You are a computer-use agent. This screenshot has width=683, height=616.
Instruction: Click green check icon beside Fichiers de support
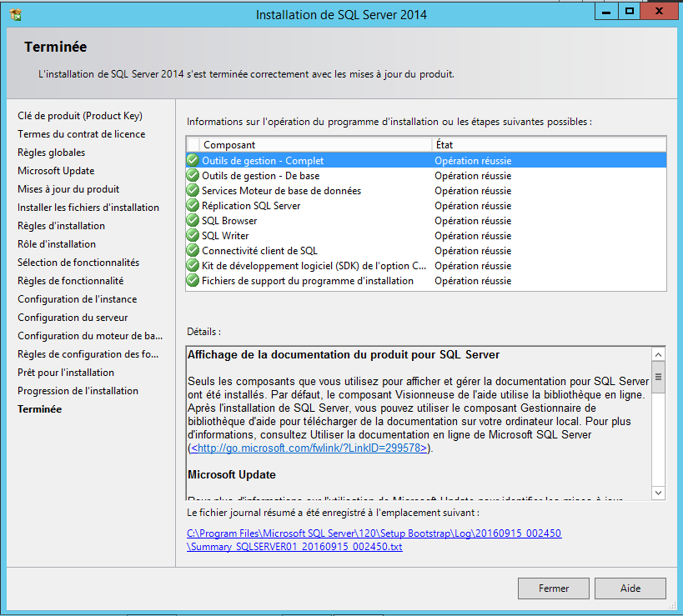[x=193, y=281]
